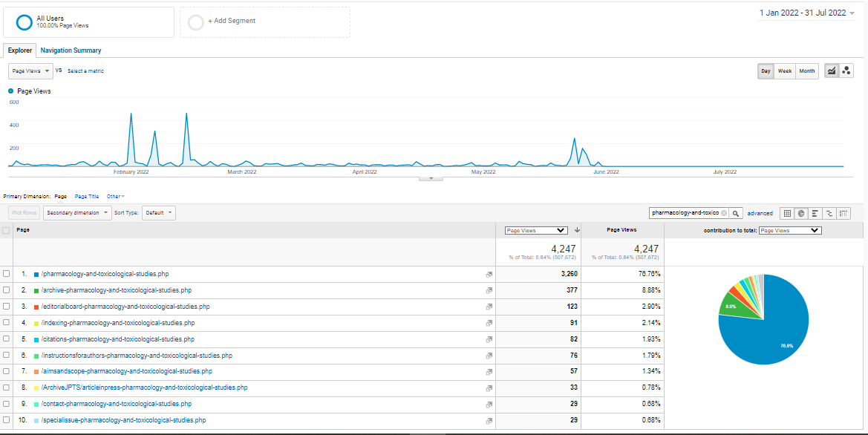
Task: Tick the checkbox for /editorialboard-pharmacology row
Action: coord(7,307)
